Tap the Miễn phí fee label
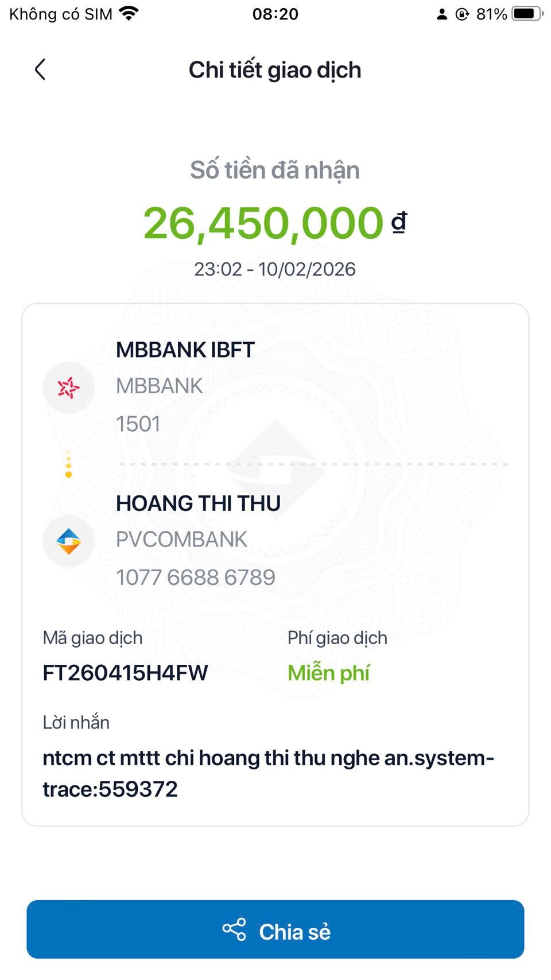 point(328,672)
